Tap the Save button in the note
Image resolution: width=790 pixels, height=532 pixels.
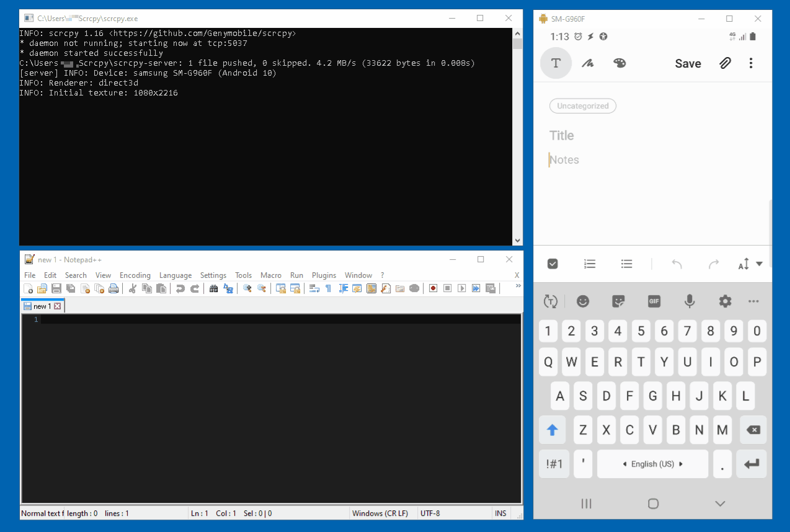pos(688,63)
